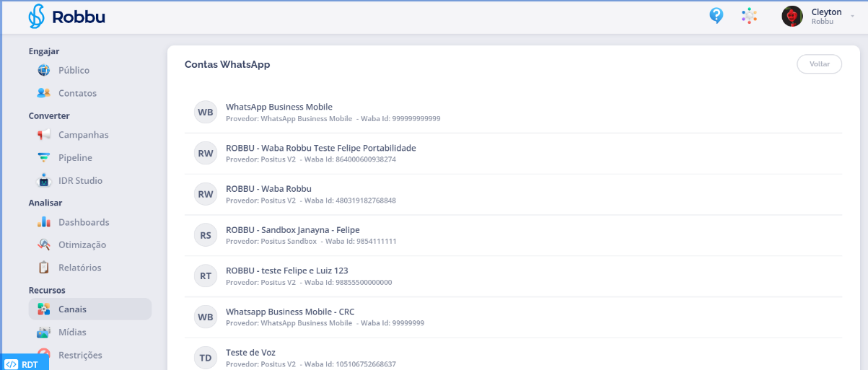The height and width of the screenshot is (370, 868).
Task: Select the Pipeline funnel icon
Action: [x=44, y=157]
